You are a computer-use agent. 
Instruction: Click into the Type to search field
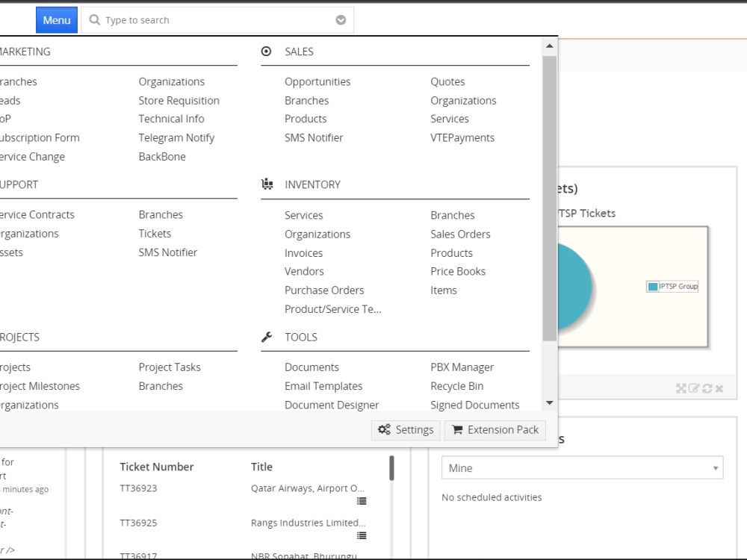click(x=217, y=20)
